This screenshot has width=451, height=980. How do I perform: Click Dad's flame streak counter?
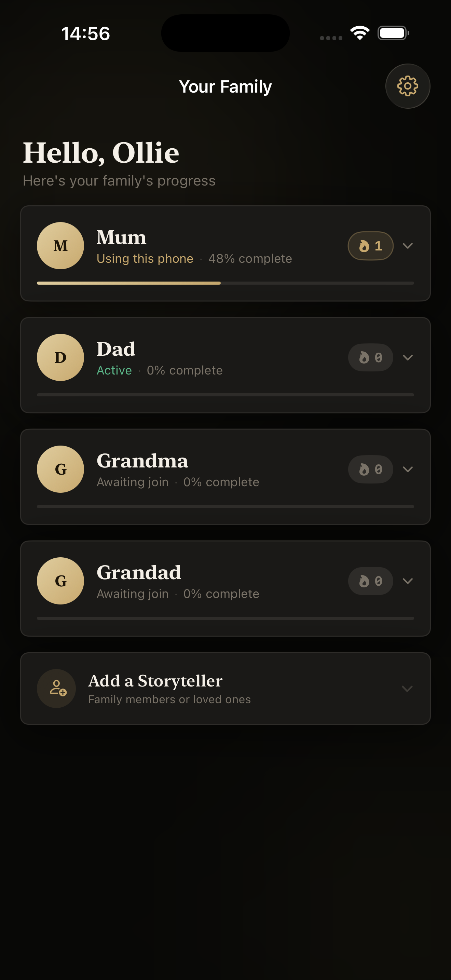(x=370, y=358)
